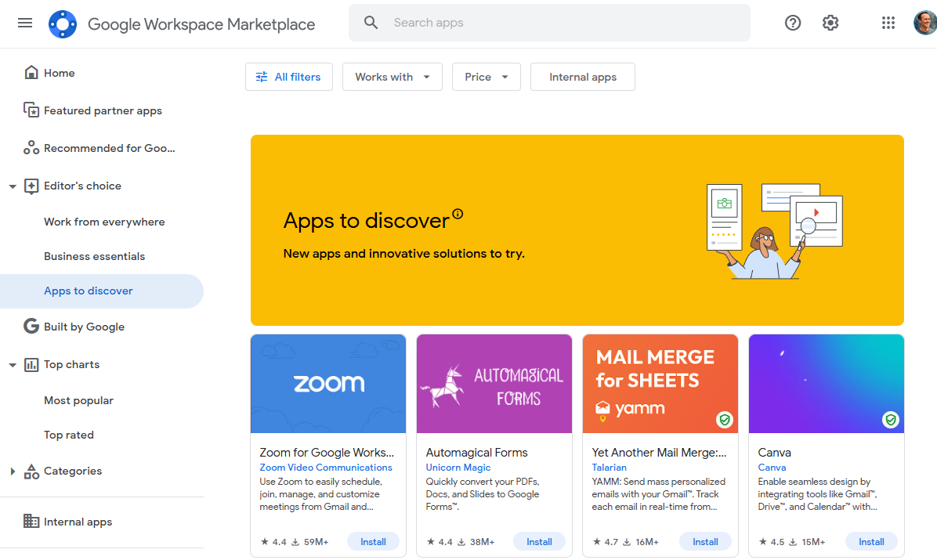The width and height of the screenshot is (937, 560).
Task: Expand the Categories section
Action: coord(13,471)
